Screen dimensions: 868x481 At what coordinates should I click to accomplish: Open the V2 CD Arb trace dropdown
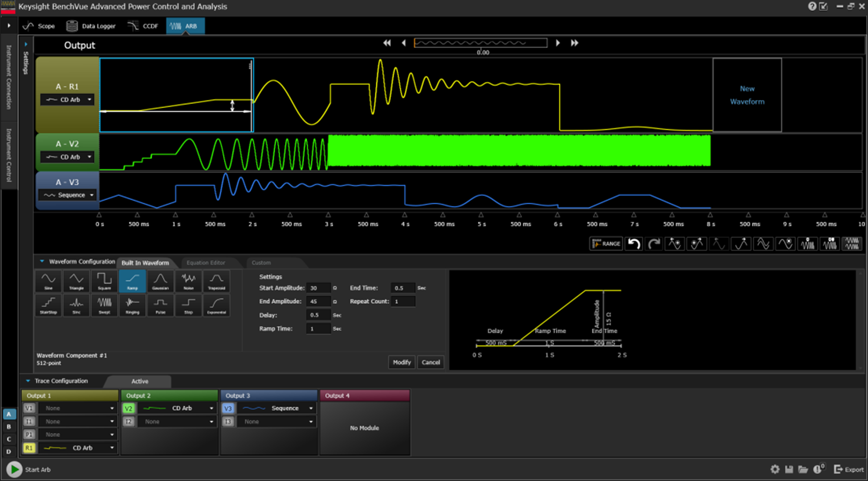pyautogui.click(x=176, y=408)
